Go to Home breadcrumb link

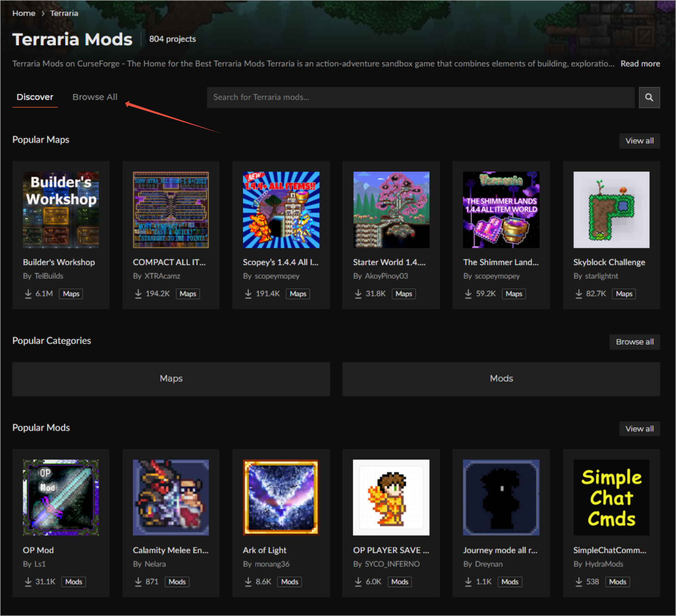[24, 13]
